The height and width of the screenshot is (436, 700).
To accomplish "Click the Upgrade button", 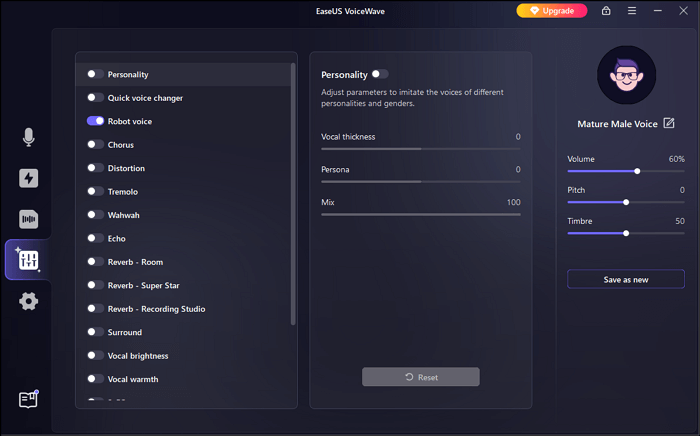I will point(552,11).
